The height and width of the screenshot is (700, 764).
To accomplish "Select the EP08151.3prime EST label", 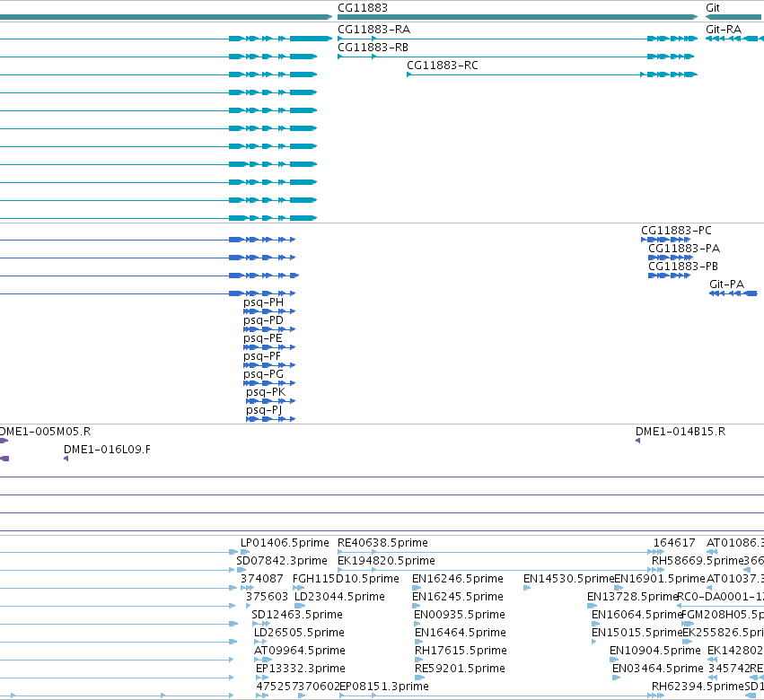I will [x=384, y=687].
